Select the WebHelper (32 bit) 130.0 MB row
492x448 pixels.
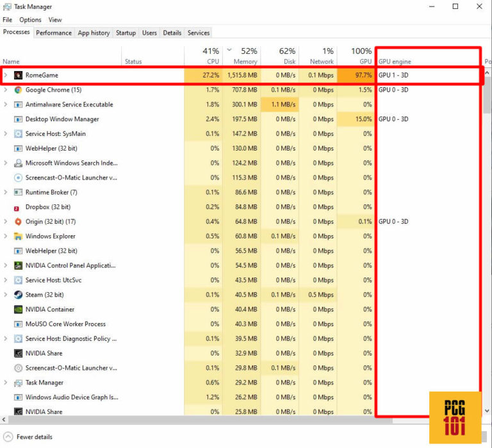[242, 149]
